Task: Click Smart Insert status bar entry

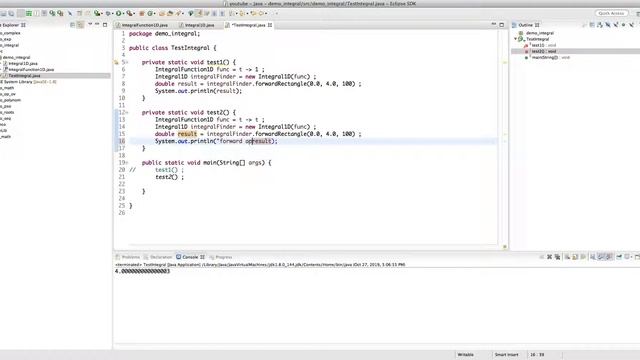Action: click(x=507, y=355)
